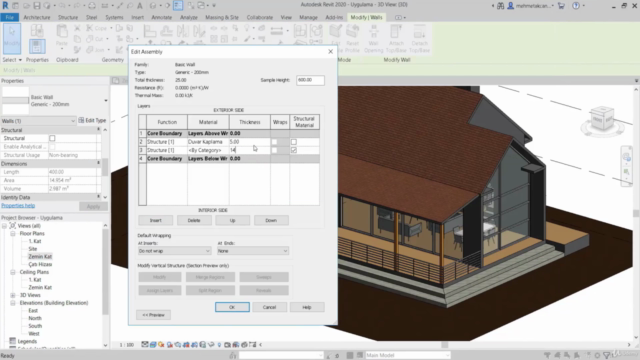Switch to the Manage ribbon tab
Image resolution: width=640 pixels, height=360 pixels.
pos(308,17)
